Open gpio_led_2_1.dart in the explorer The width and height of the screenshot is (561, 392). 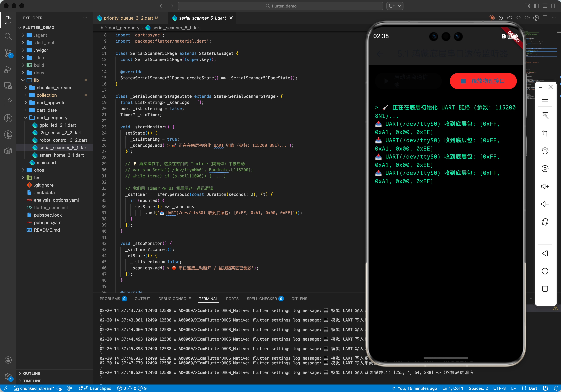(x=58, y=125)
